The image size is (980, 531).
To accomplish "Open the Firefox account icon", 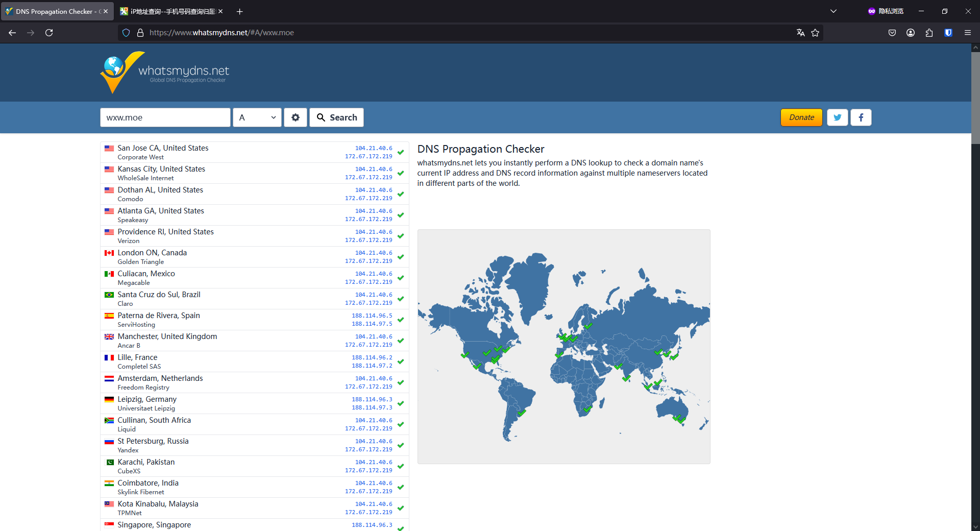I will coord(911,33).
